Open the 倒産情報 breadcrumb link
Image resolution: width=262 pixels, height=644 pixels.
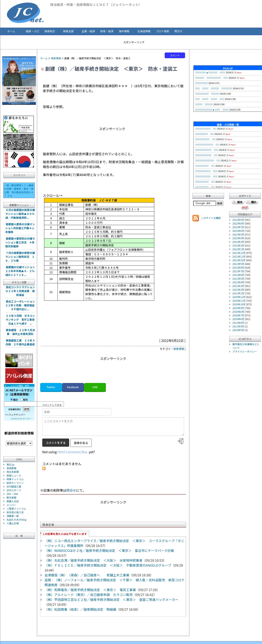coord(56,58)
